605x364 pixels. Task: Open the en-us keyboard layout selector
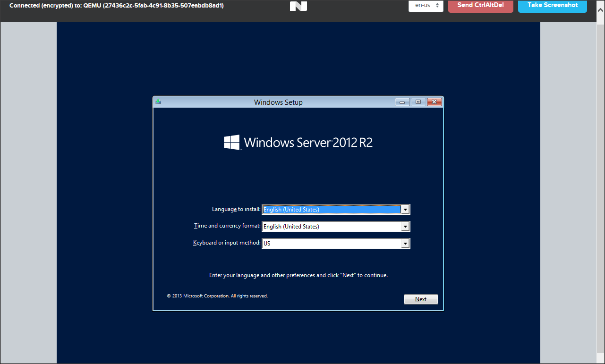[426, 6]
